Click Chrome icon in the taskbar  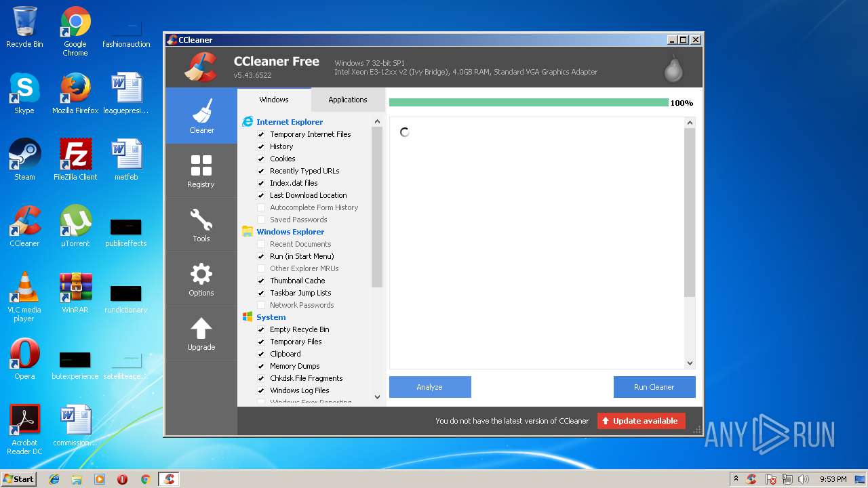coord(145,479)
